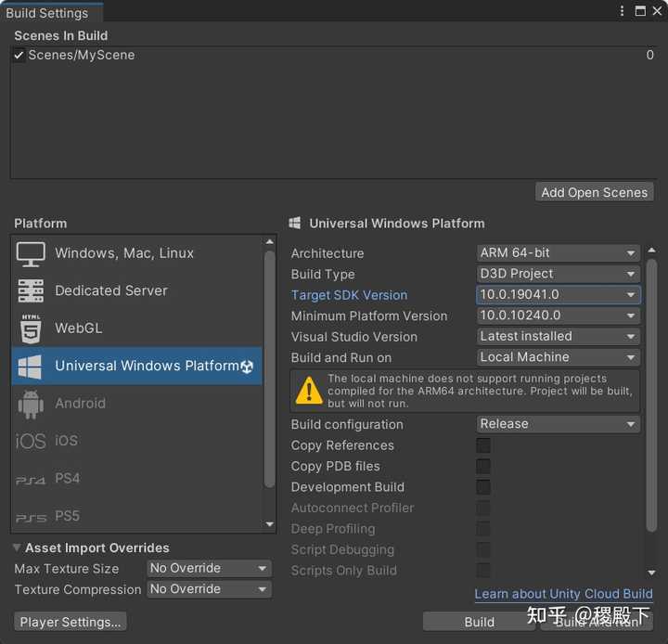
Task: Click the Unity active-platform icon beside Universal Windows Platform
Action: [x=247, y=367]
